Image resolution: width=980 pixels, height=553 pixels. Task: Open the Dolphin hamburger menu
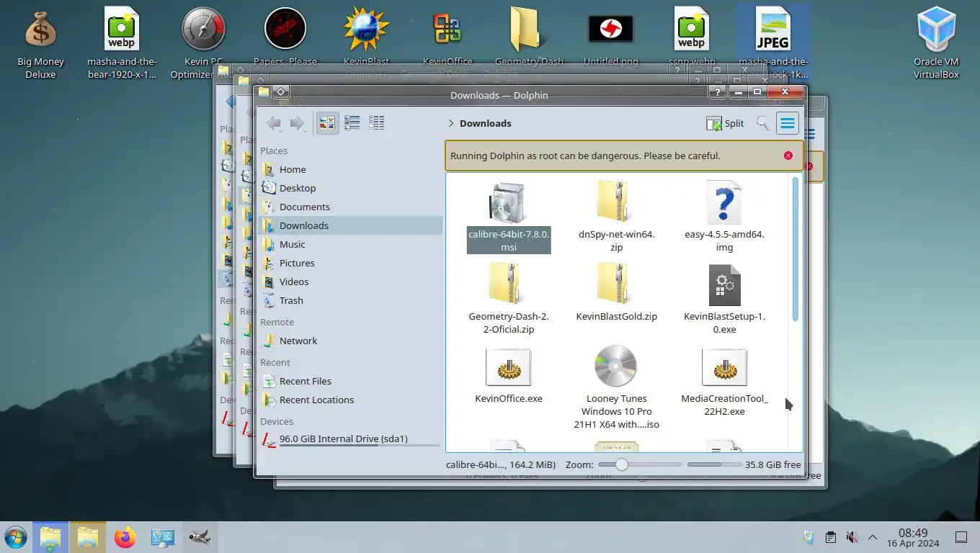pyautogui.click(x=788, y=123)
